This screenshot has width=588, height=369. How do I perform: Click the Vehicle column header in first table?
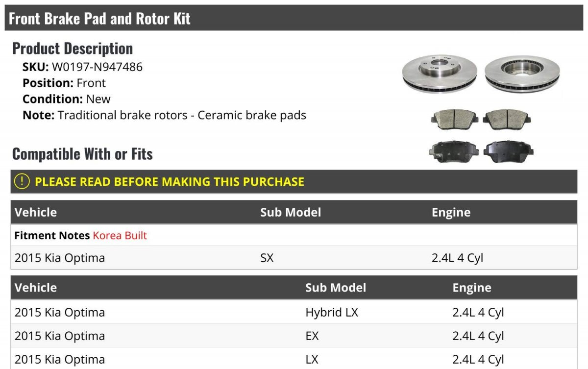pyautogui.click(x=36, y=212)
